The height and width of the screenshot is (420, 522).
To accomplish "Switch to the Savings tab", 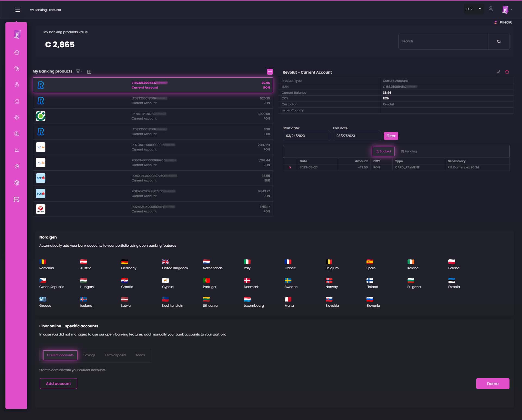I will pyautogui.click(x=89, y=355).
